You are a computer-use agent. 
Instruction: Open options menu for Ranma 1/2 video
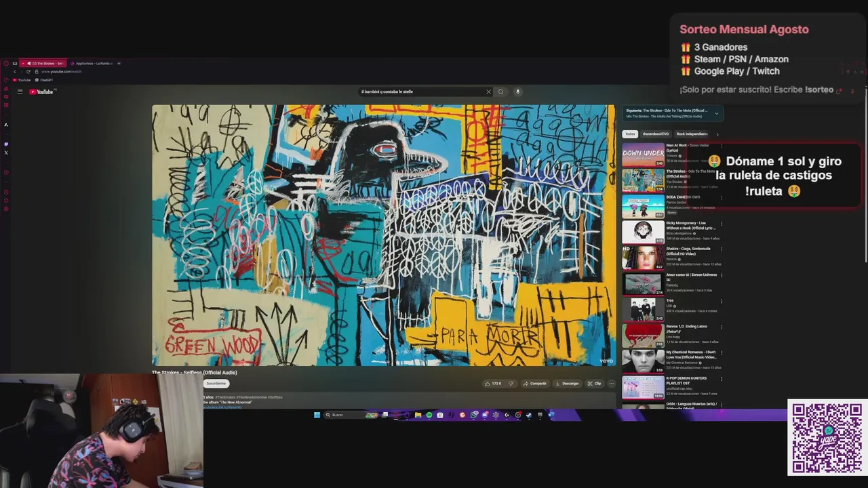722,327
